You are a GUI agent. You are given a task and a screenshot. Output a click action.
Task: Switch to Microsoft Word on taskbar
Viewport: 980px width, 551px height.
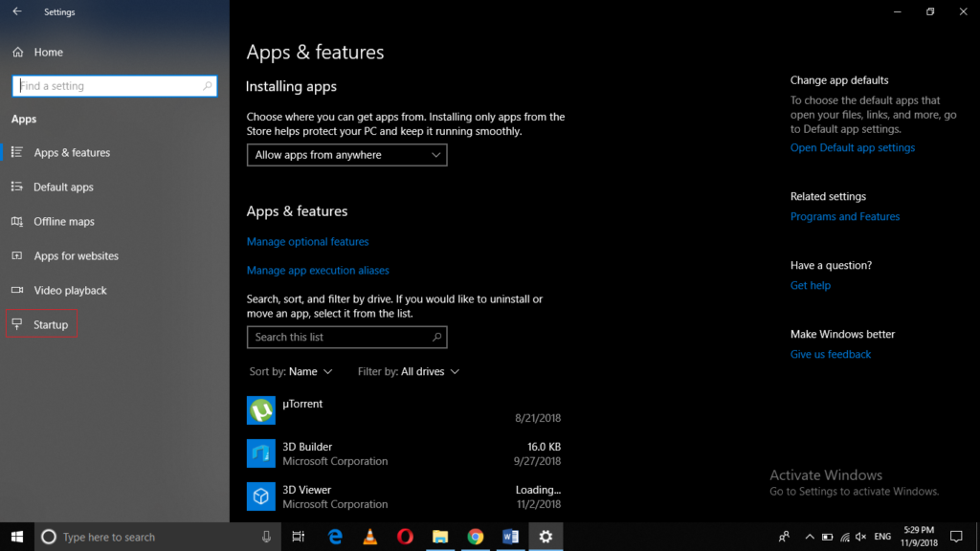point(510,537)
